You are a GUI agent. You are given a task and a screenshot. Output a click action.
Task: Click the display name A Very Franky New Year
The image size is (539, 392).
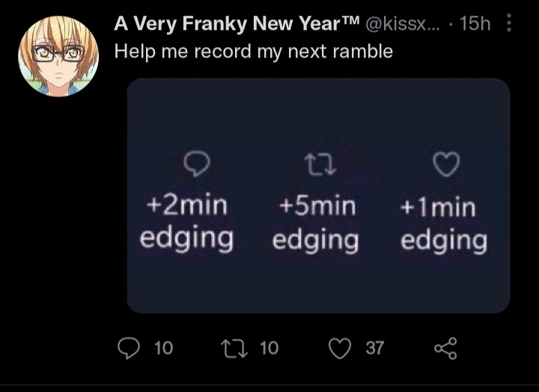237,24
